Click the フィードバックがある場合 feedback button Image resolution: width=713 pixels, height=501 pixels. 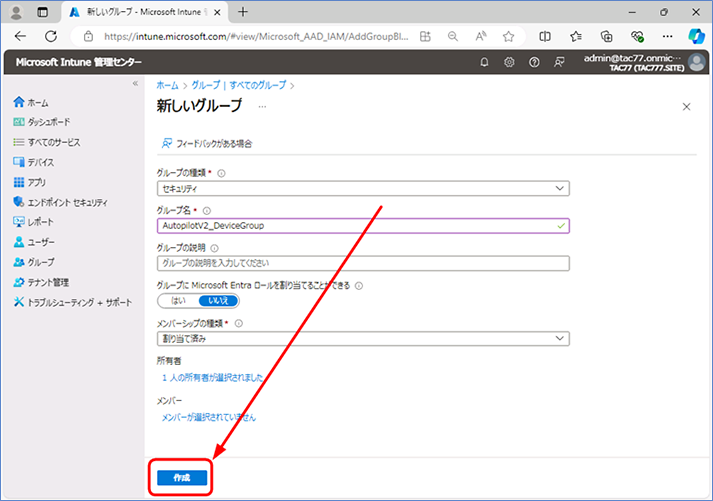click(207, 144)
